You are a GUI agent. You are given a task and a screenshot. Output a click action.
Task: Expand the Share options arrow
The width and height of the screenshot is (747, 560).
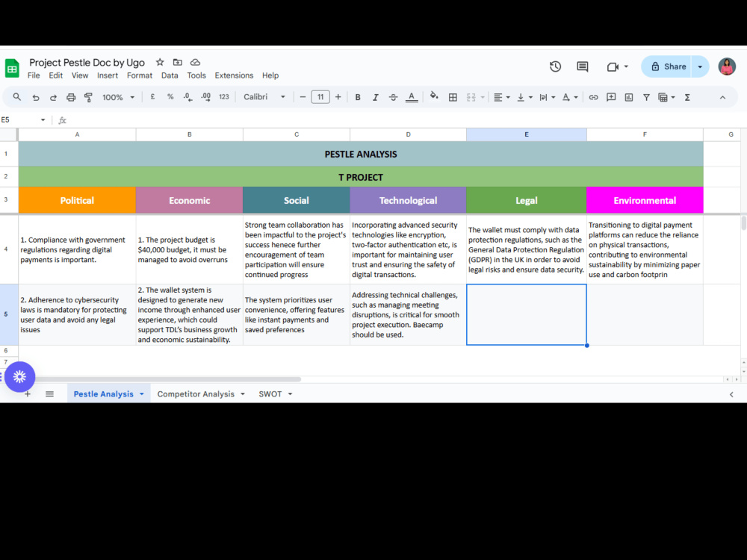click(x=700, y=66)
